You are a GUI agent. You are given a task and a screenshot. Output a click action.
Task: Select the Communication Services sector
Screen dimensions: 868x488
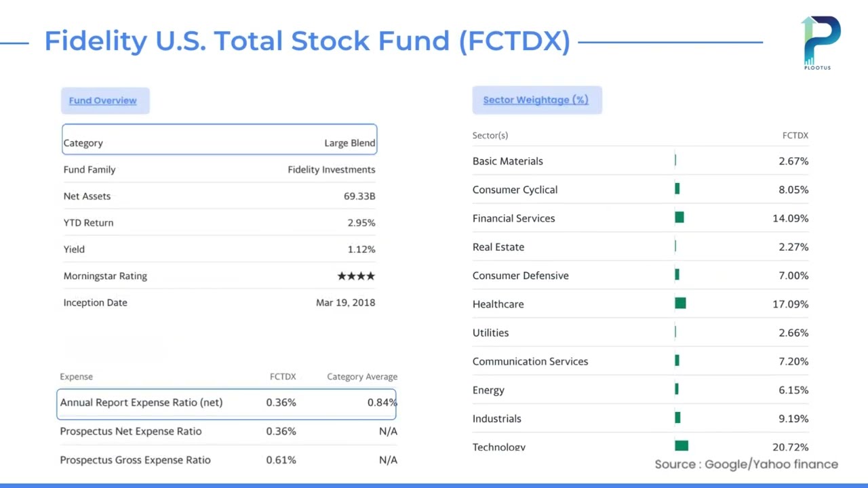pyautogui.click(x=530, y=361)
